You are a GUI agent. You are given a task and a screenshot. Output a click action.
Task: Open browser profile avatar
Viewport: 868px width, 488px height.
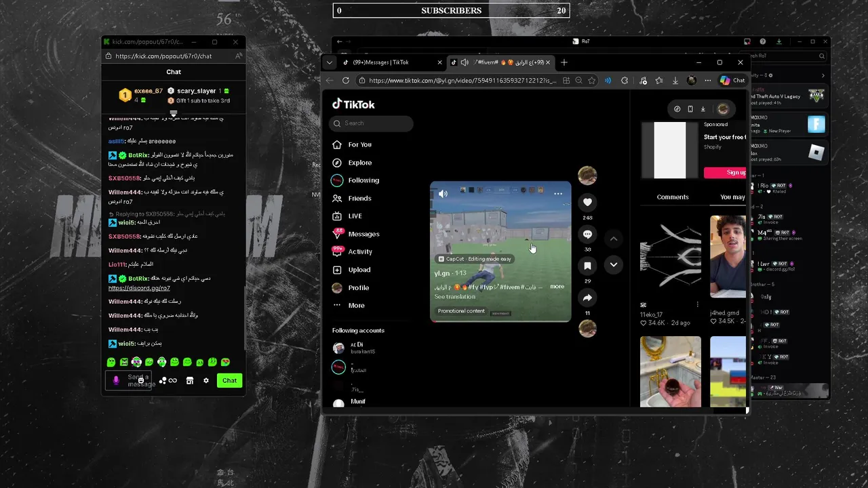(x=691, y=81)
